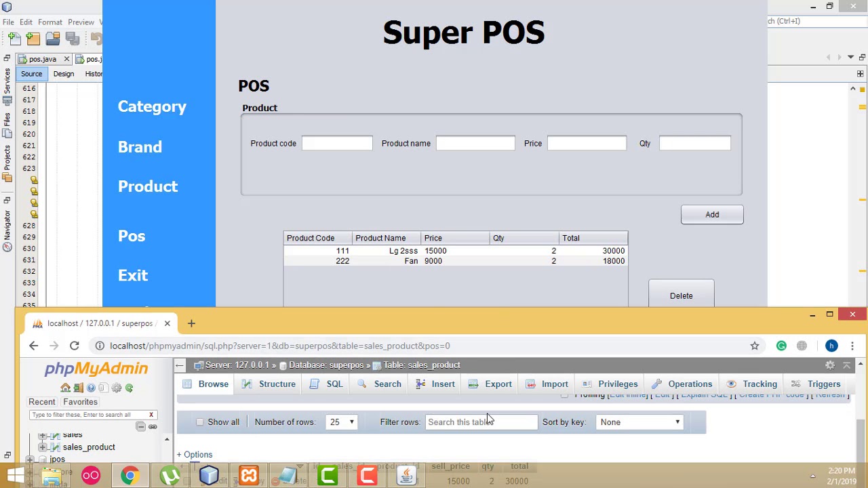Open File menu in NetBeans
Image resolution: width=868 pixels, height=488 pixels.
click(x=8, y=22)
